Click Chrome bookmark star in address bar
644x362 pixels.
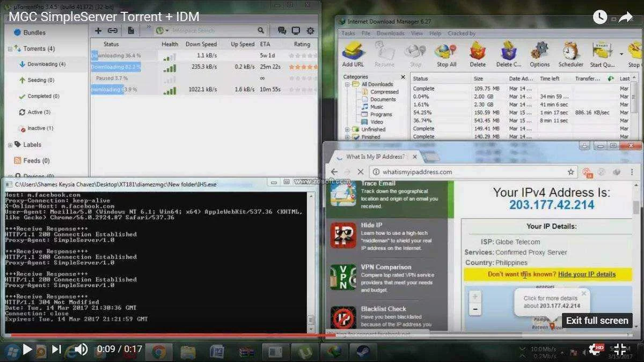pyautogui.click(x=570, y=172)
